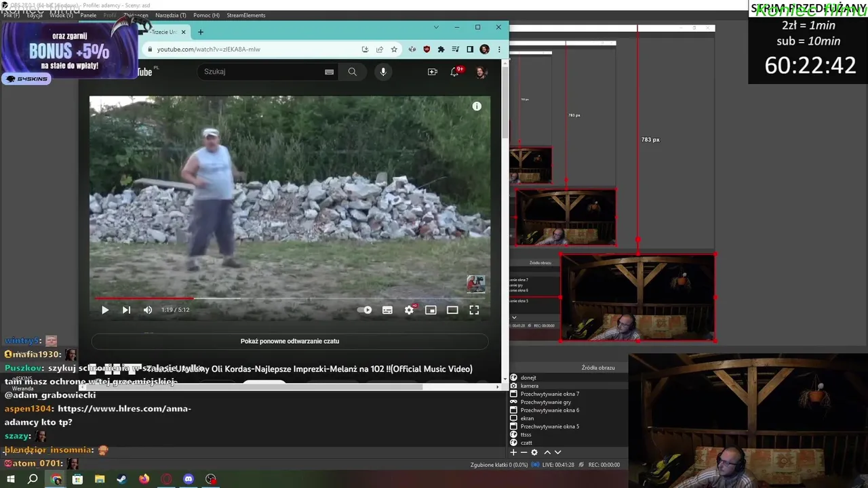Screen dimensions: 868x488
Task: Switch player to miniplayer mode
Action: (431, 310)
